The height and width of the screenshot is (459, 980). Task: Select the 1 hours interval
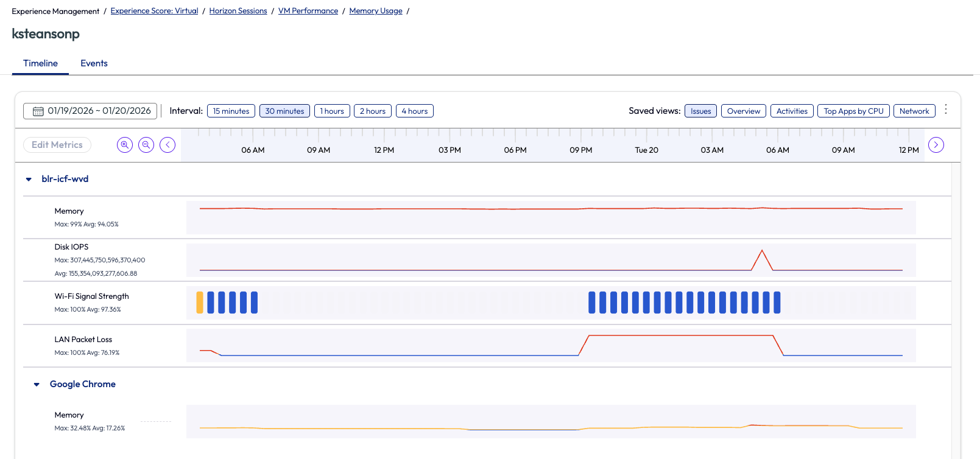pyautogui.click(x=332, y=111)
